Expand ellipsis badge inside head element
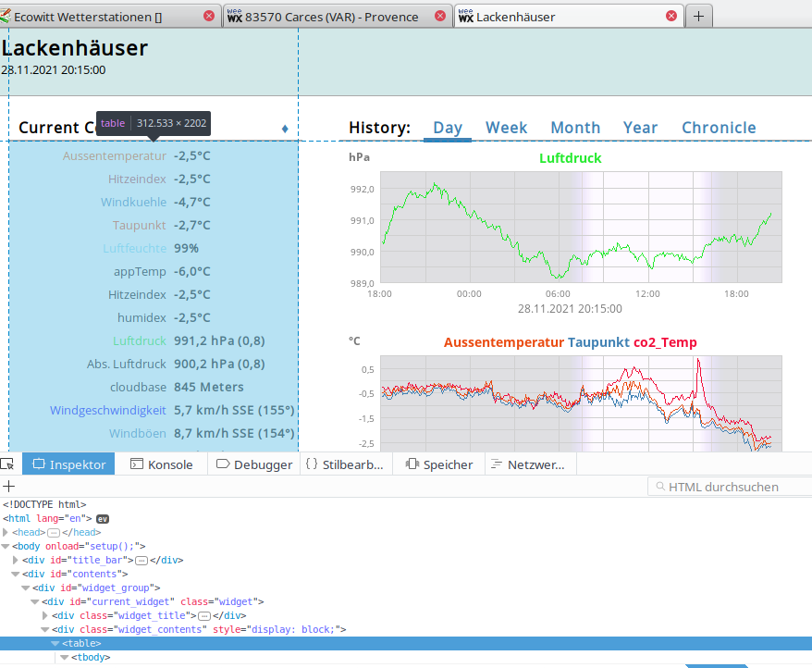 click(x=54, y=533)
